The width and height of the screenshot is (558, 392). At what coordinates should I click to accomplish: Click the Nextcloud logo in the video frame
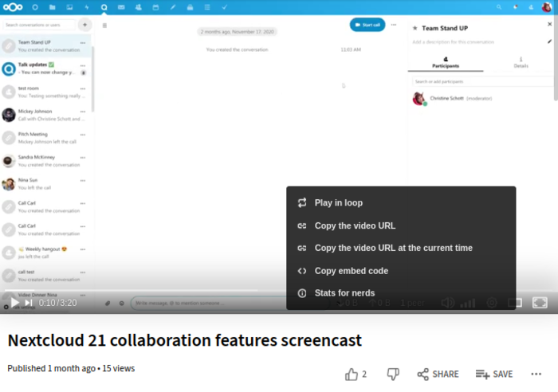tap(13, 7)
